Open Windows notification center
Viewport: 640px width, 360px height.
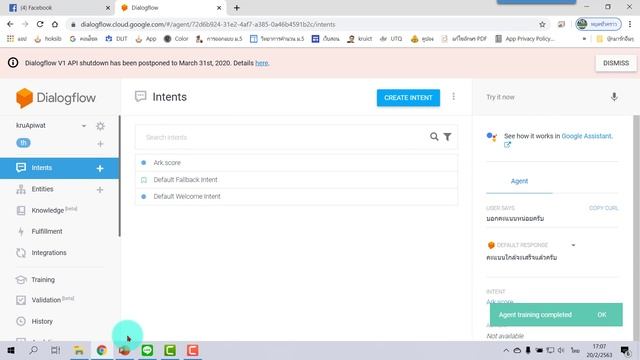[x=625, y=351]
